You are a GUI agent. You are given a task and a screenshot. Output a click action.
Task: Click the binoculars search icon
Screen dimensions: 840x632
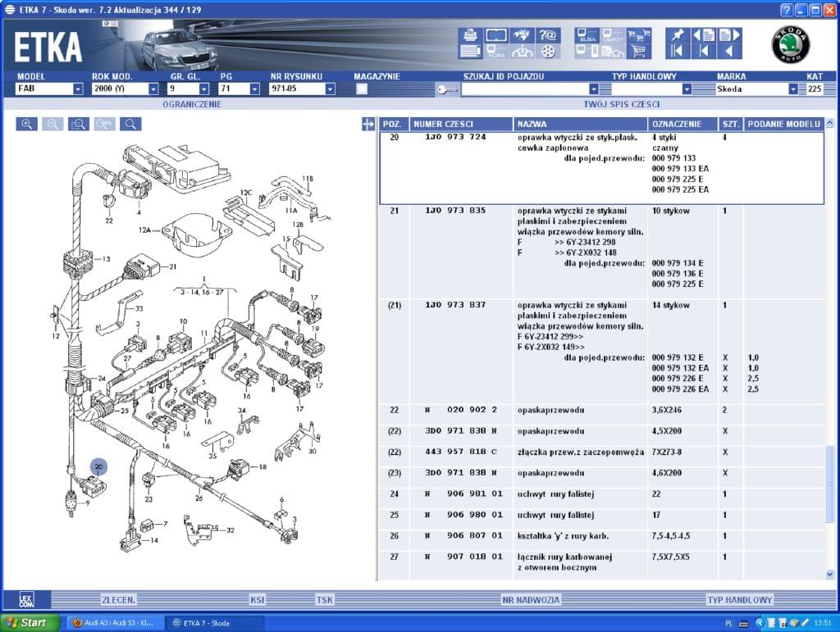click(523, 35)
